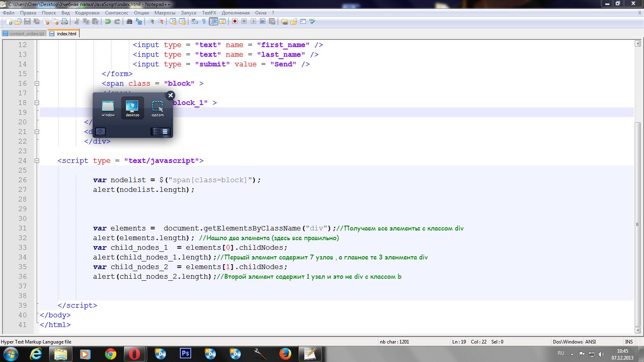644x362 pixels.
Task: Click the scrollbar up arrow
Action: click(x=638, y=43)
